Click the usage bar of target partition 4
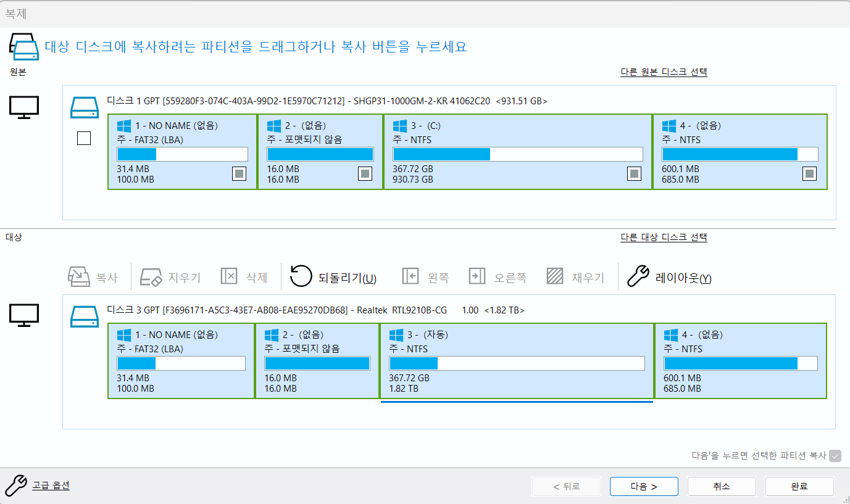 (x=741, y=363)
